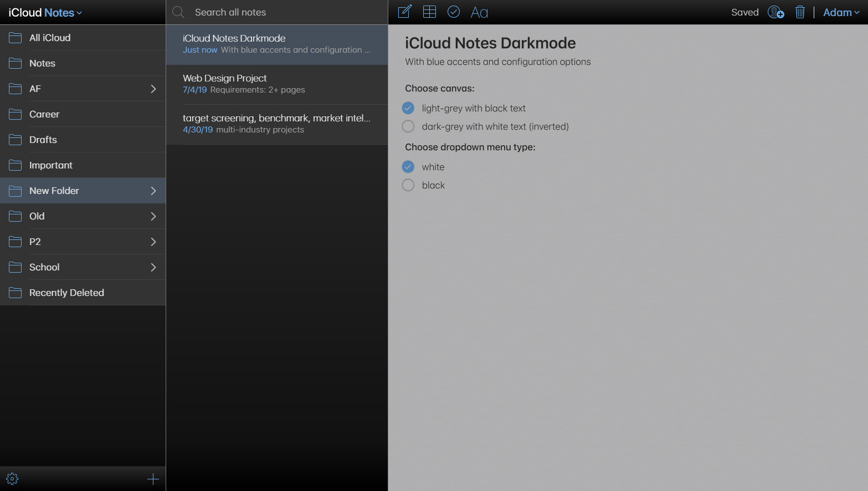
Task: Expand the AF folder chevron
Action: pyautogui.click(x=153, y=89)
